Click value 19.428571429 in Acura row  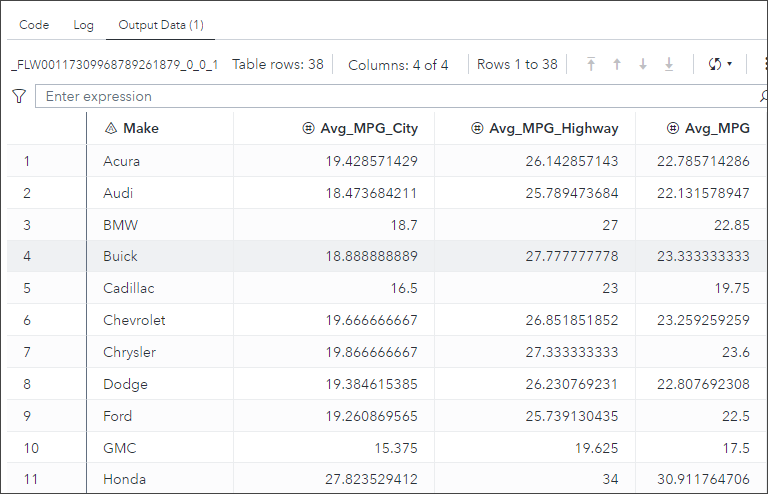pyautogui.click(x=371, y=161)
